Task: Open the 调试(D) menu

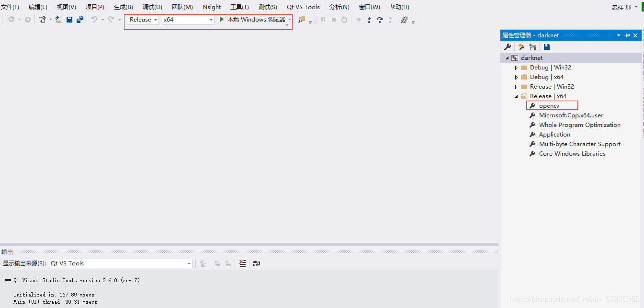Action: [x=152, y=7]
